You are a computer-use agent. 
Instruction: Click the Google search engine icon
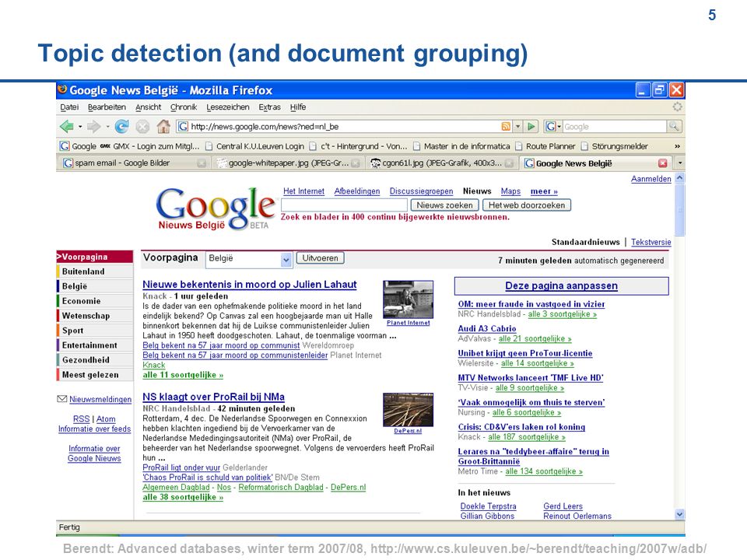coord(550,126)
